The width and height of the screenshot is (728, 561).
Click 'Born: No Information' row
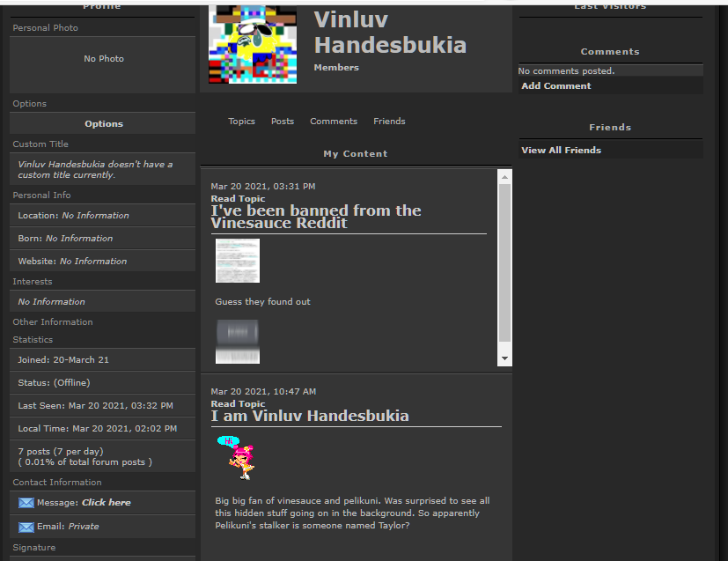(103, 239)
